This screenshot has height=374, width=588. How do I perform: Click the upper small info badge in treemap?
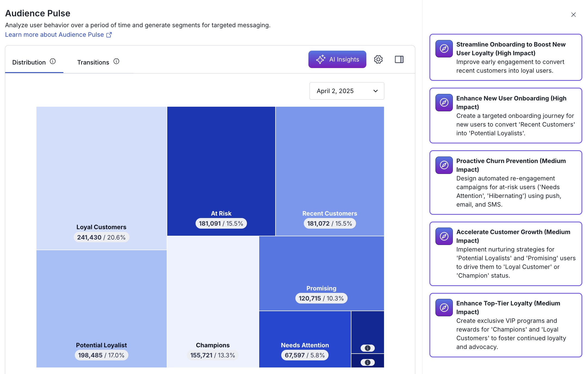[x=367, y=348]
